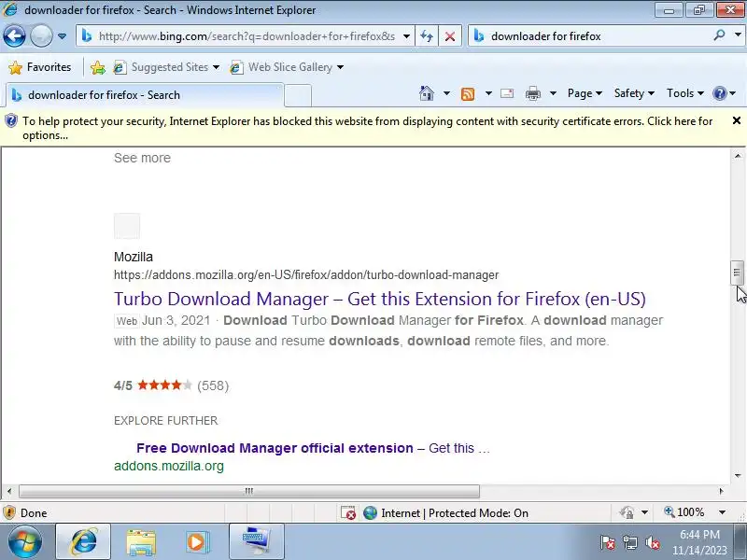Click the Add to Favorites Bar icon
Screen dimensions: 747x560
tap(98, 67)
